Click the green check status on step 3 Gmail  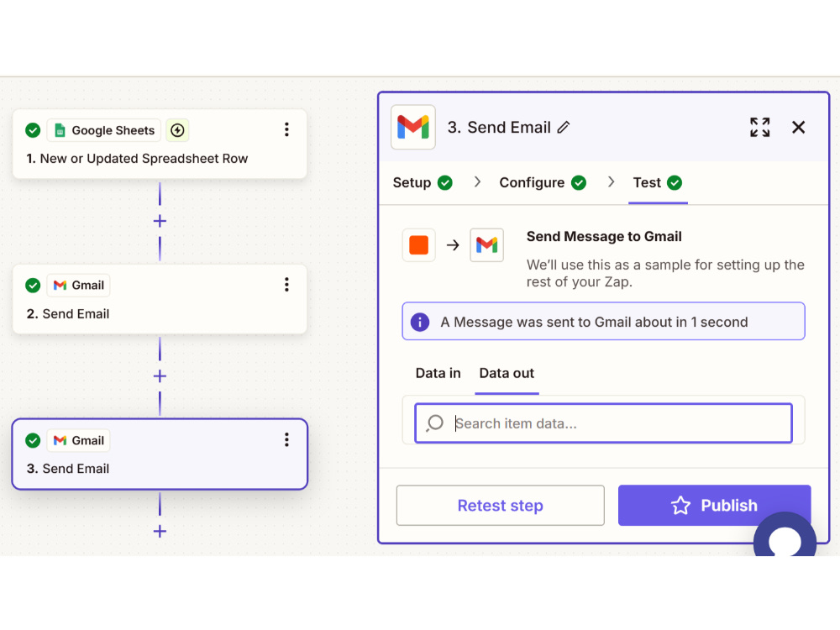pyautogui.click(x=33, y=440)
